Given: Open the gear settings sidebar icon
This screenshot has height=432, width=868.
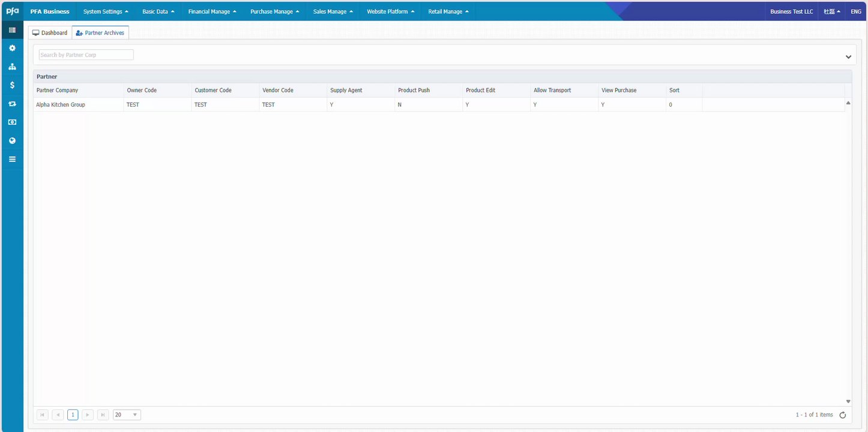Looking at the screenshot, I should tap(12, 48).
